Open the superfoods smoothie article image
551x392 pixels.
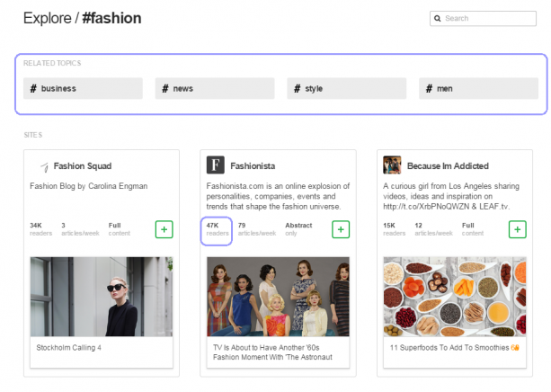[455, 297]
